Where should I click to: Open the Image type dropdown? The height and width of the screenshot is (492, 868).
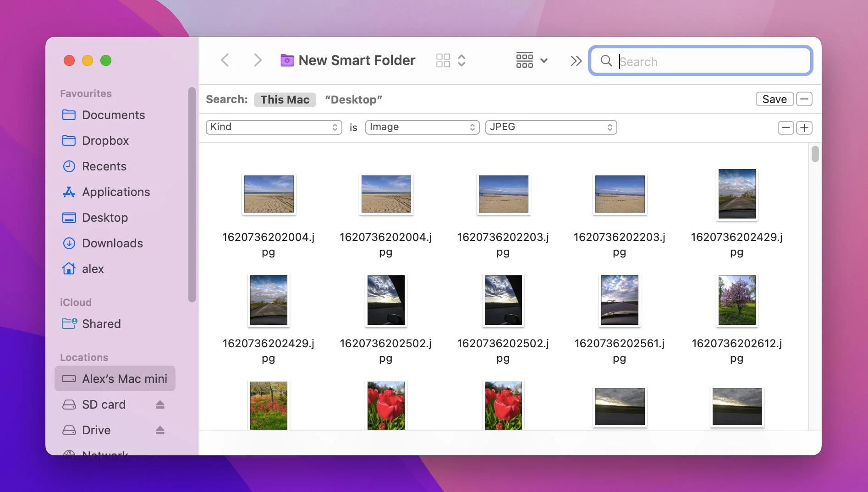(422, 127)
